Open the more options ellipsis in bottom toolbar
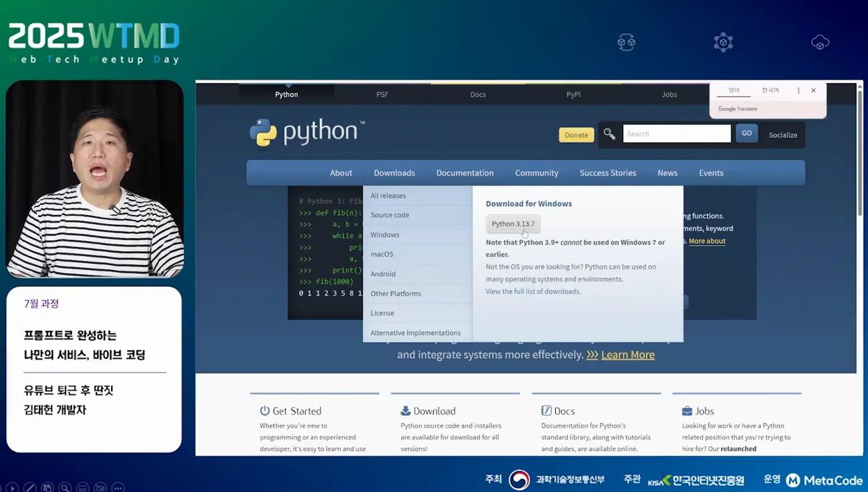This screenshot has width=868, height=492. pyautogui.click(x=118, y=488)
